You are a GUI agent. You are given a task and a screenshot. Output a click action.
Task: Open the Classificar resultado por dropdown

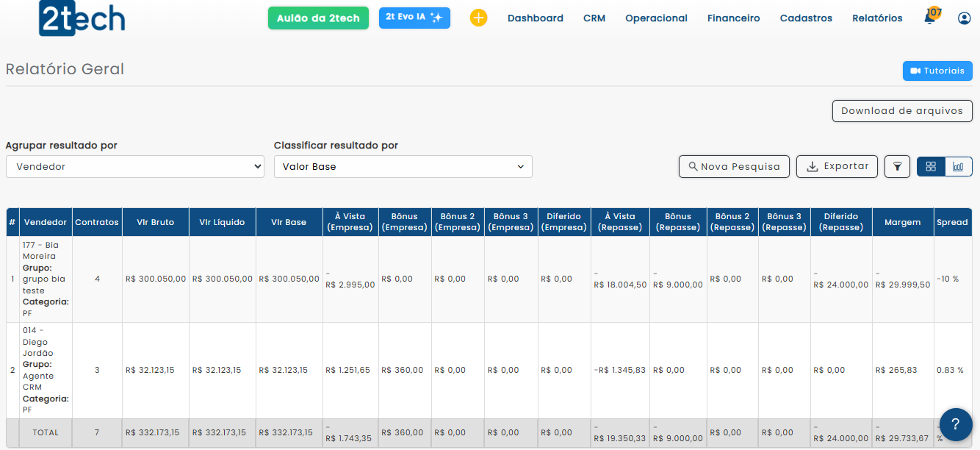(403, 167)
